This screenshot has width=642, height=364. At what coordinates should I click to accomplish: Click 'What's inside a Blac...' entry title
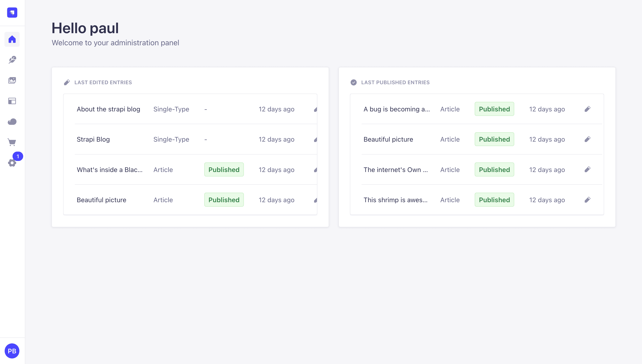(x=109, y=170)
